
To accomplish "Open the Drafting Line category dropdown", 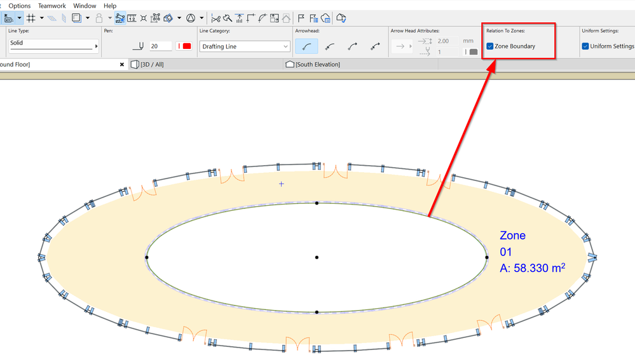I will click(x=245, y=46).
